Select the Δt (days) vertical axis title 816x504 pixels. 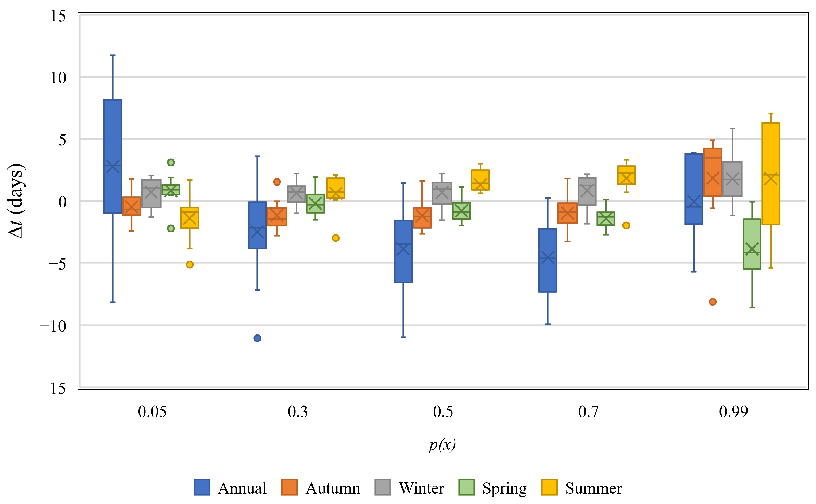16,201
